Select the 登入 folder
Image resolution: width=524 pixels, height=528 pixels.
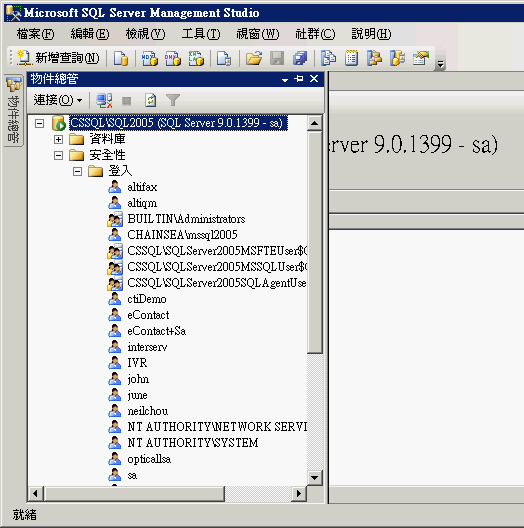[x=120, y=171]
